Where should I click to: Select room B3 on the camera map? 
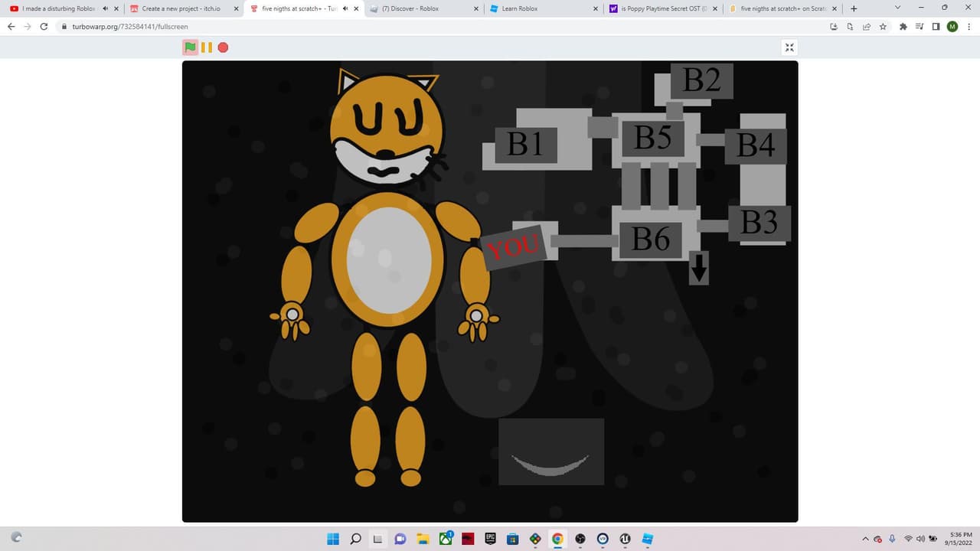[x=759, y=223]
